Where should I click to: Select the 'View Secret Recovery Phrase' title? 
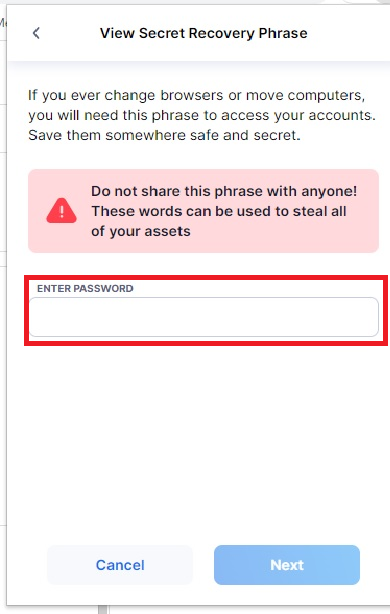[x=204, y=33]
